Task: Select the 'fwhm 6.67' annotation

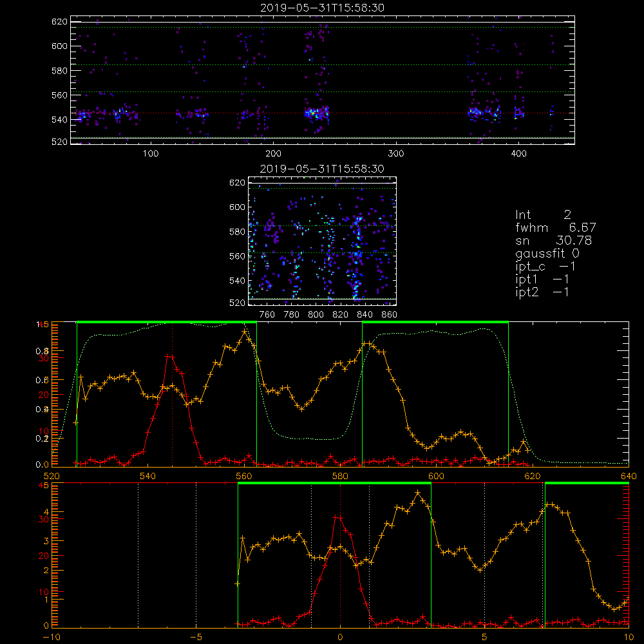Action: (x=555, y=227)
